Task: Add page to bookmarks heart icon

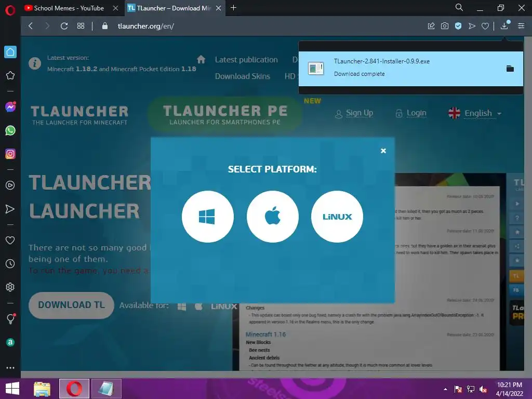Action: click(485, 26)
